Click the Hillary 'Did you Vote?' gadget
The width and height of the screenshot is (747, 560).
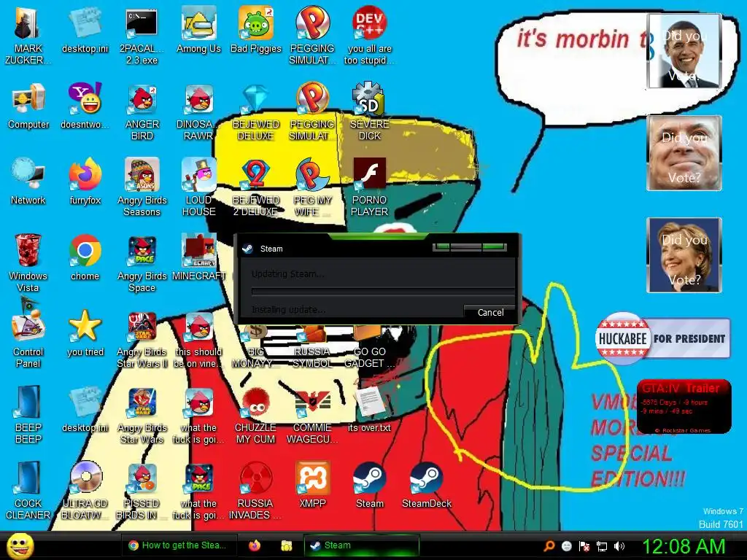pyautogui.click(x=684, y=255)
